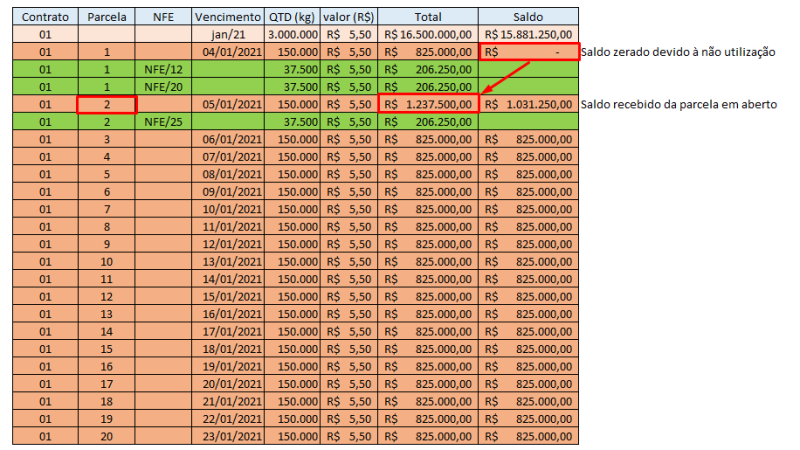
Task: Select the Contrato column header cell
Action: click(45, 17)
